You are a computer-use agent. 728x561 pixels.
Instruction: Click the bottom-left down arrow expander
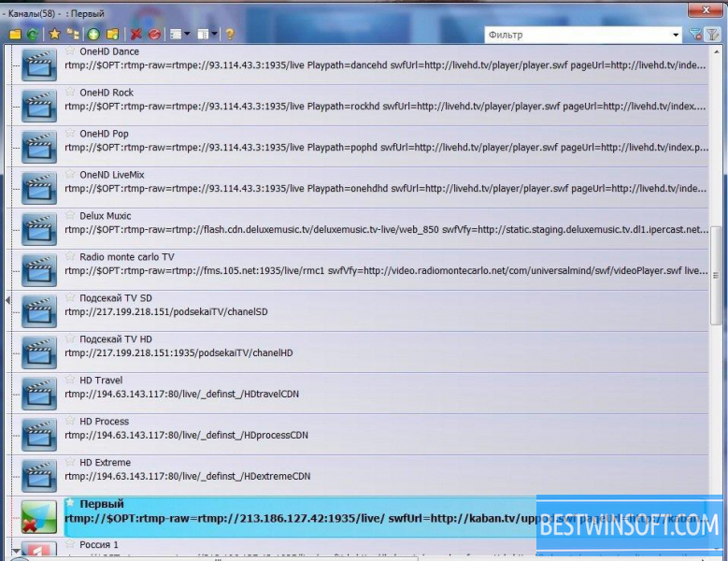(16, 551)
